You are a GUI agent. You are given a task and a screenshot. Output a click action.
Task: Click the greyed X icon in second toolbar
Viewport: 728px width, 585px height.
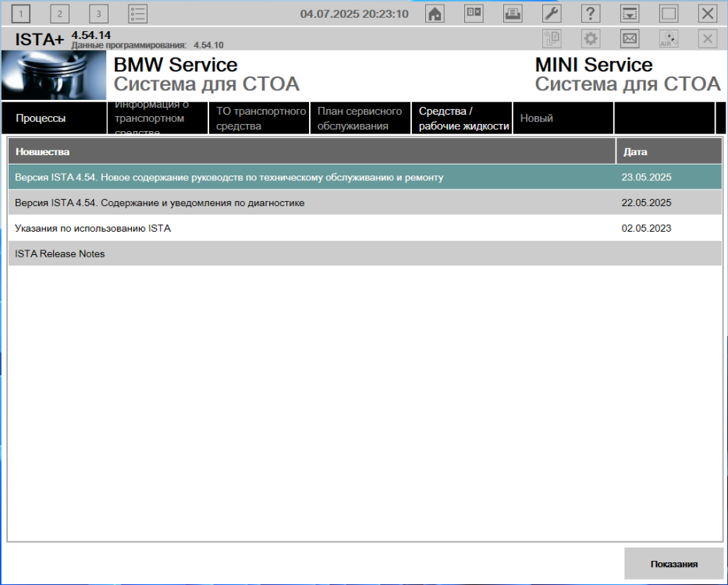coord(708,38)
